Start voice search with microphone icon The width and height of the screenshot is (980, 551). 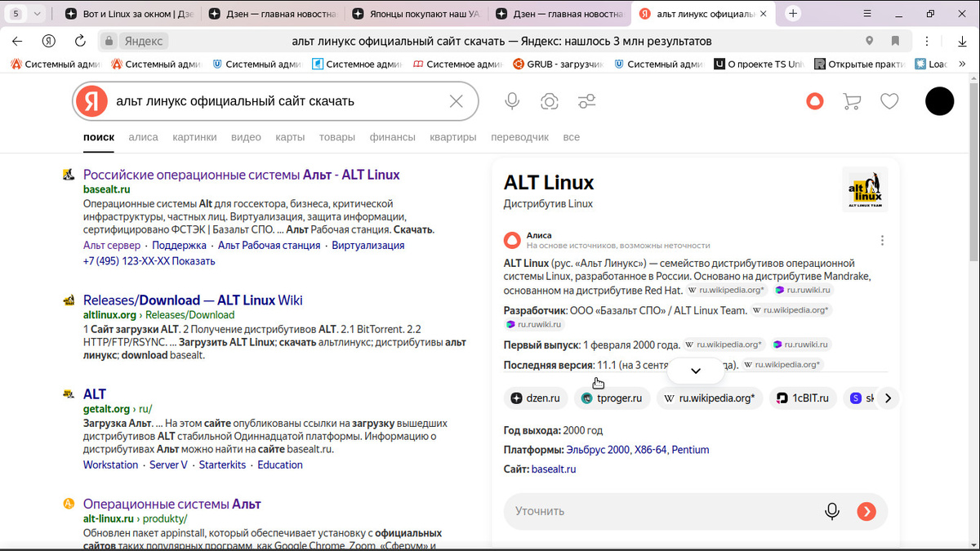512,101
